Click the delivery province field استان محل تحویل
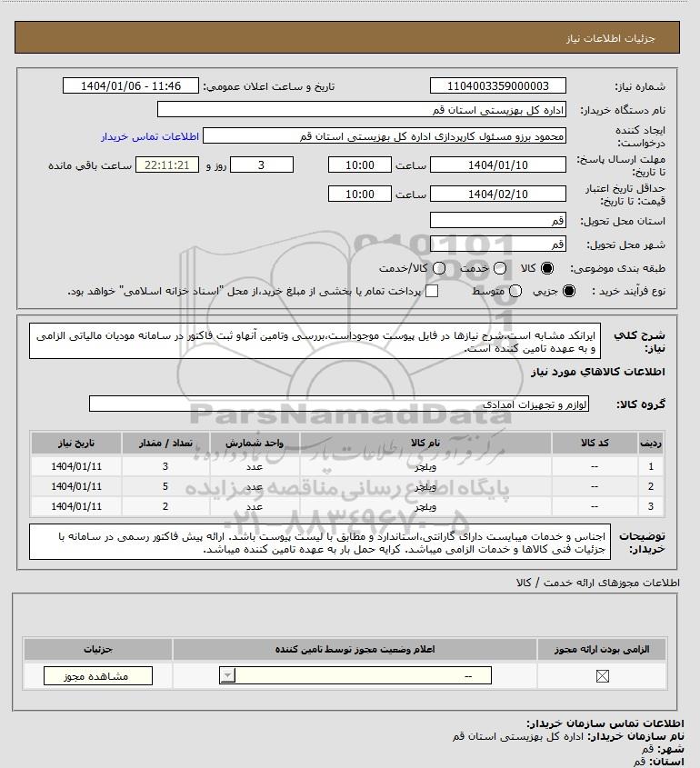This screenshot has width=700, height=768. [x=497, y=221]
